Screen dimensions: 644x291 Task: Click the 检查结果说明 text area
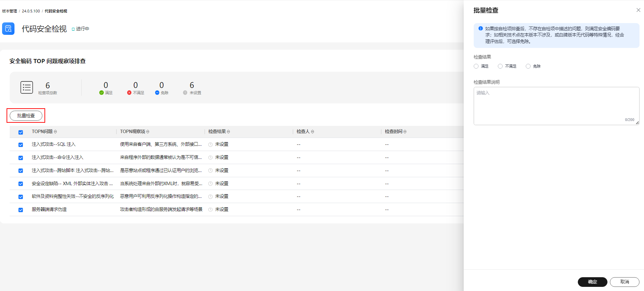point(556,105)
